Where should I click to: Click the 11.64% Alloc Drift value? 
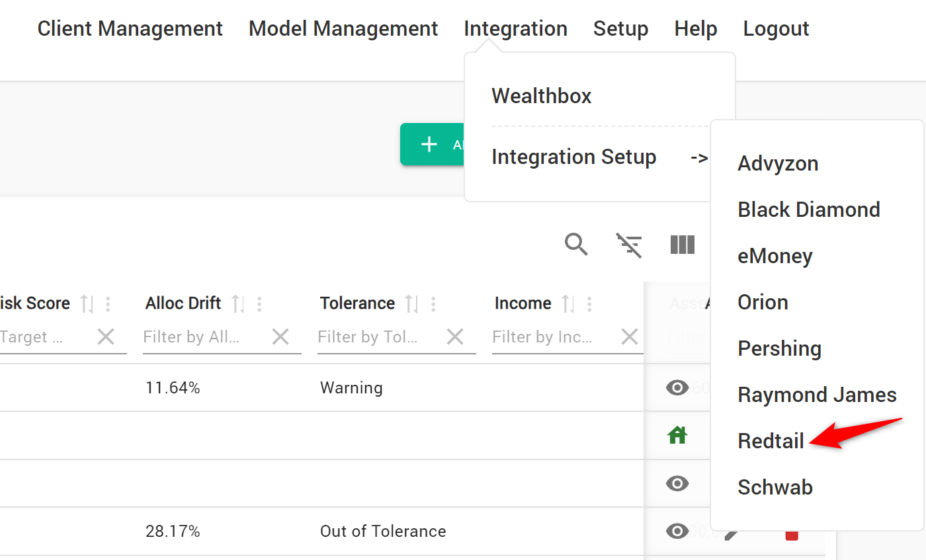click(173, 387)
